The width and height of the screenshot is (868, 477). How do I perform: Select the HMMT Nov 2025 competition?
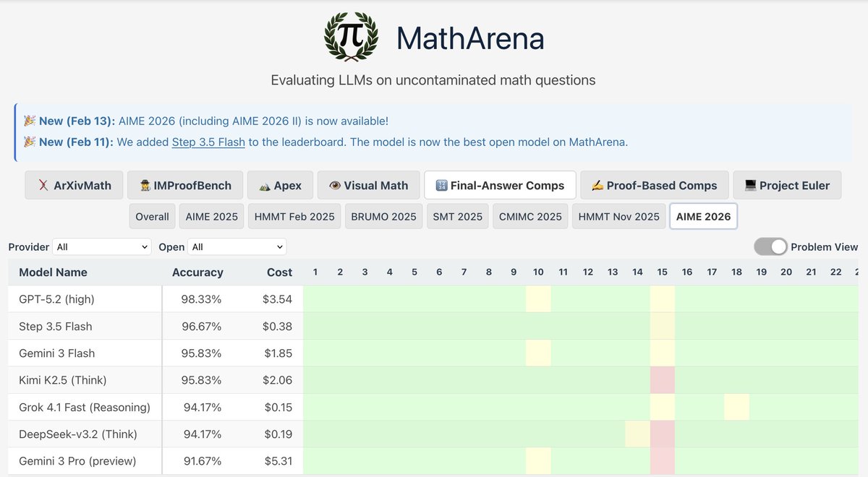click(x=618, y=216)
